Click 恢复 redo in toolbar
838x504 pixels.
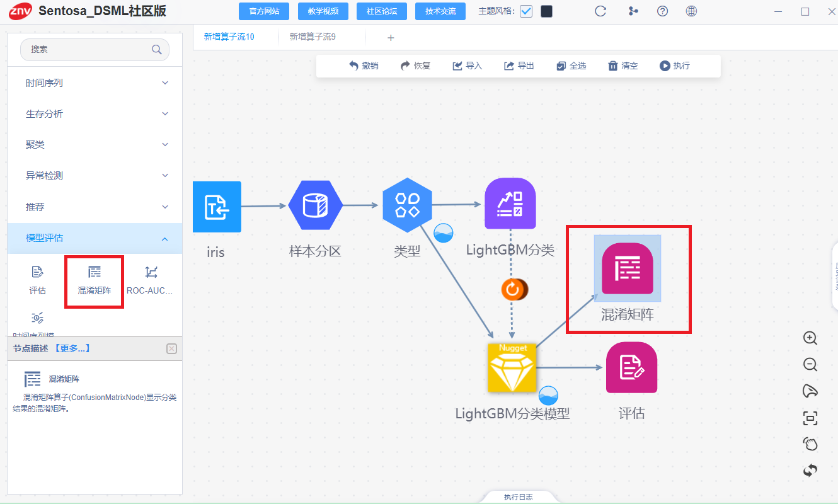pyautogui.click(x=416, y=66)
